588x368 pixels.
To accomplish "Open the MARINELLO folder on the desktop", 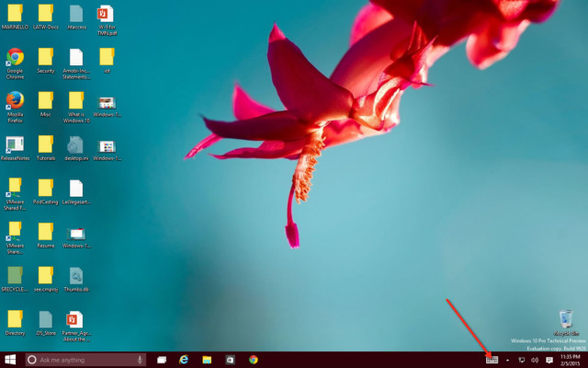I will (15, 17).
